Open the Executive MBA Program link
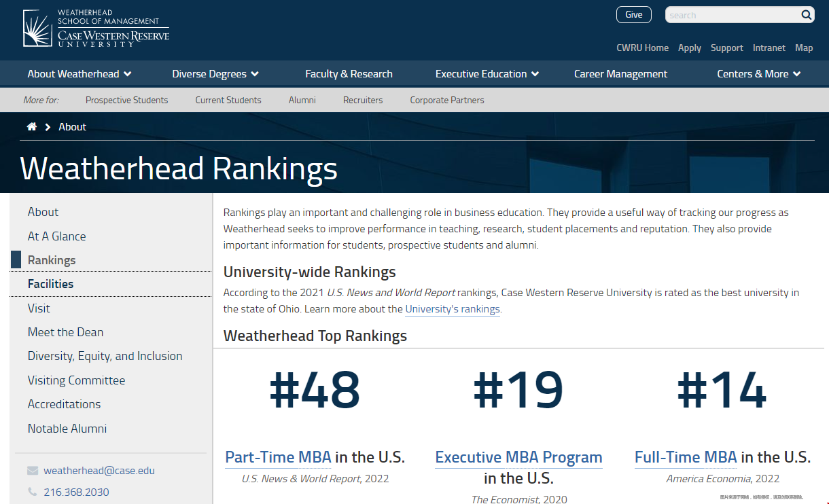Image resolution: width=829 pixels, height=504 pixels. [518, 457]
